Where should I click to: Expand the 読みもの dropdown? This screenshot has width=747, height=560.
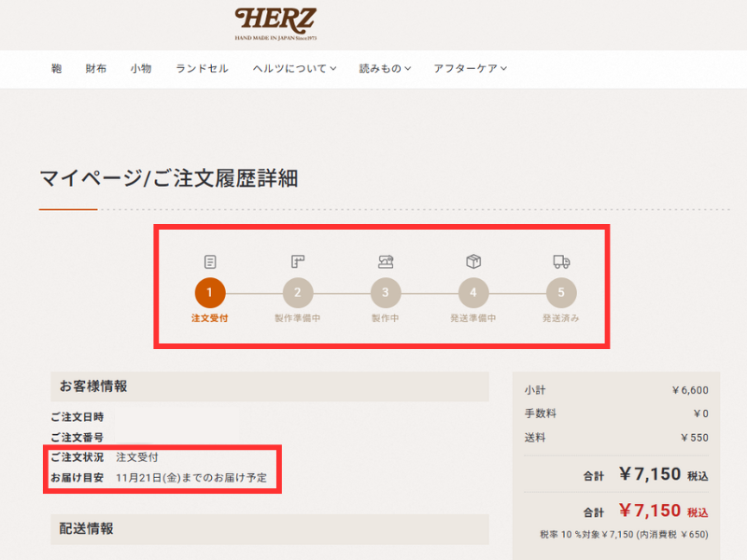[x=384, y=68]
